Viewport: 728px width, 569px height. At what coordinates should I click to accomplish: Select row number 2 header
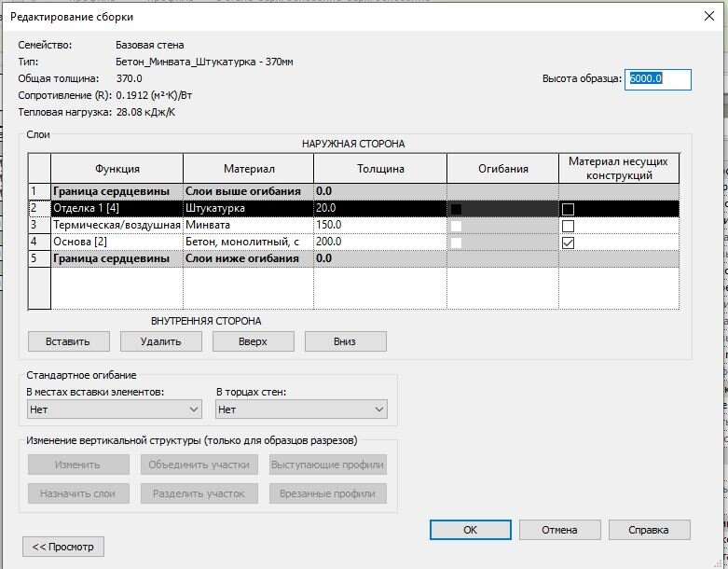point(39,208)
